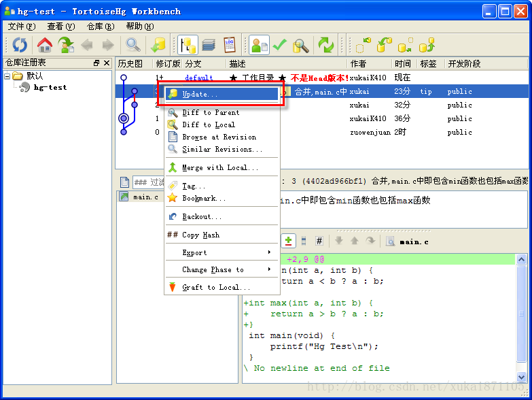Click the search history cylinder-magnifier icon
The width and height of the screenshot is (532, 400).
(x=301, y=46)
